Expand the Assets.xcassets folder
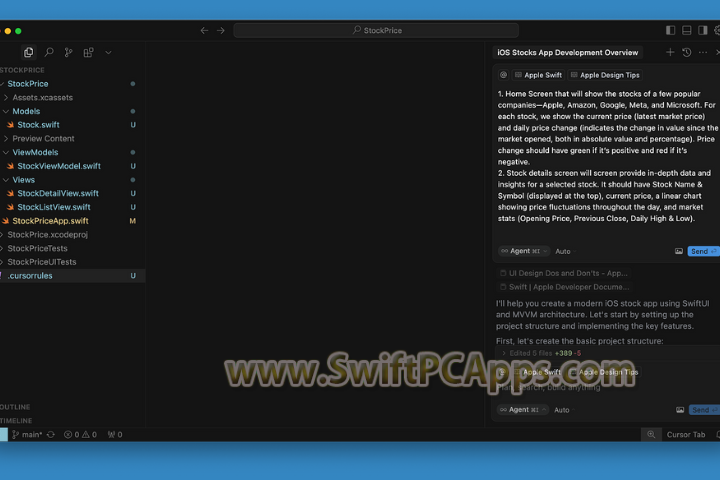 point(73,97)
